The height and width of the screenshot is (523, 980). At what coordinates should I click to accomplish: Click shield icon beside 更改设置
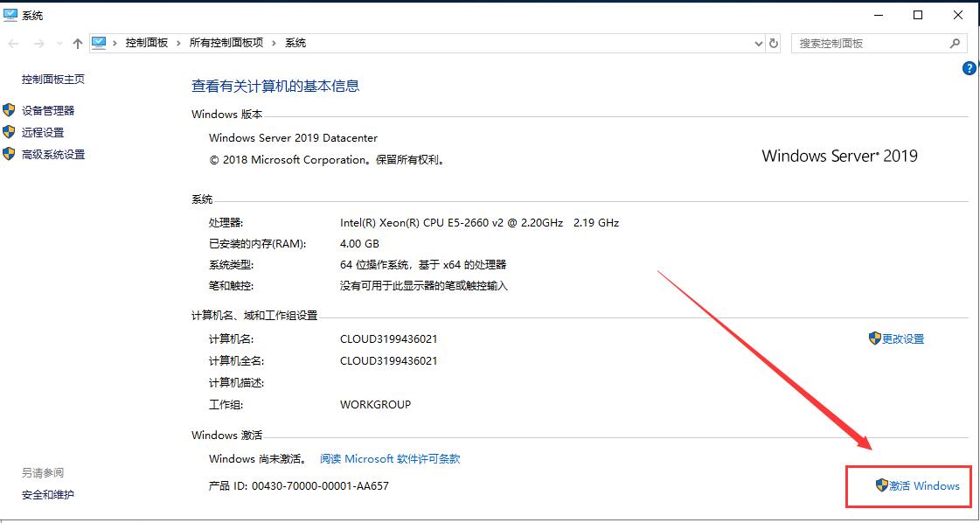click(x=875, y=338)
